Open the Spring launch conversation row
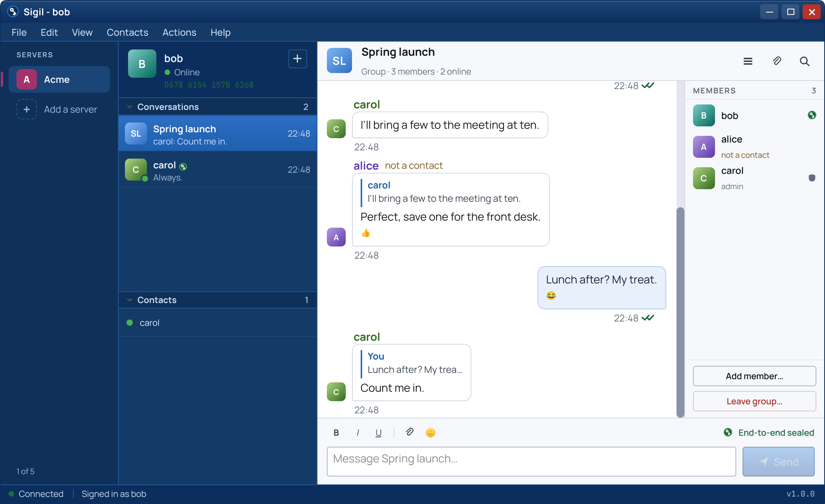Screen dimensions: 825x504 218,133
